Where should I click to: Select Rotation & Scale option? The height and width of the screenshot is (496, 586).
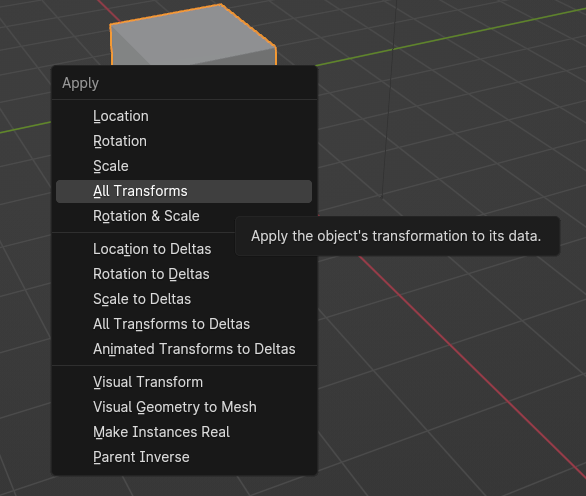[146, 216]
